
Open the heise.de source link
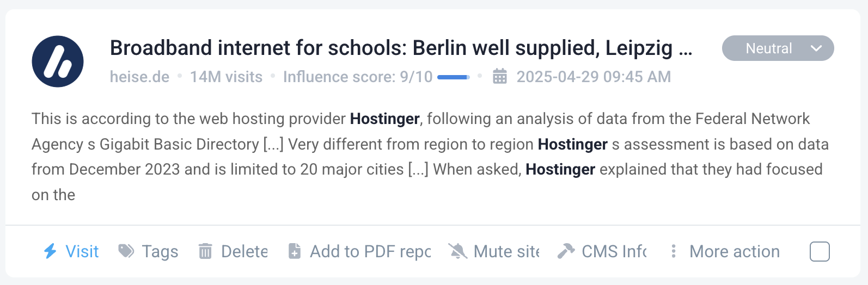pos(139,77)
